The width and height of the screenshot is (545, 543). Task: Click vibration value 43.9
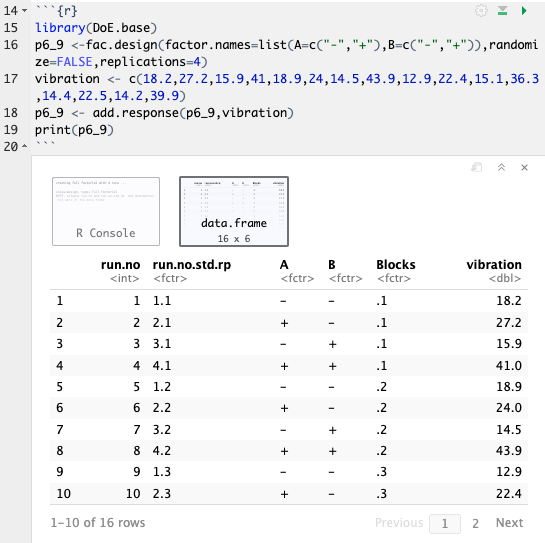509,451
